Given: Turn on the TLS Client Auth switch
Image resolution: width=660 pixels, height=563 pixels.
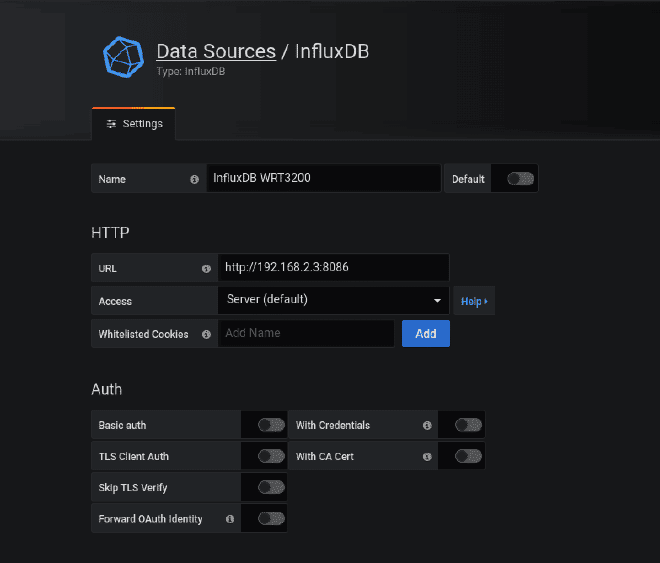Looking at the screenshot, I should 271,456.
